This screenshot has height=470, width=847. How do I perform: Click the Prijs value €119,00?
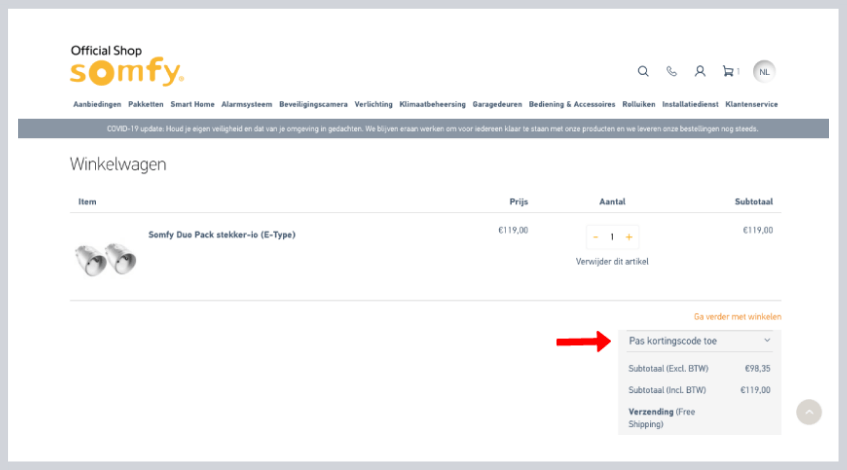[x=513, y=230]
